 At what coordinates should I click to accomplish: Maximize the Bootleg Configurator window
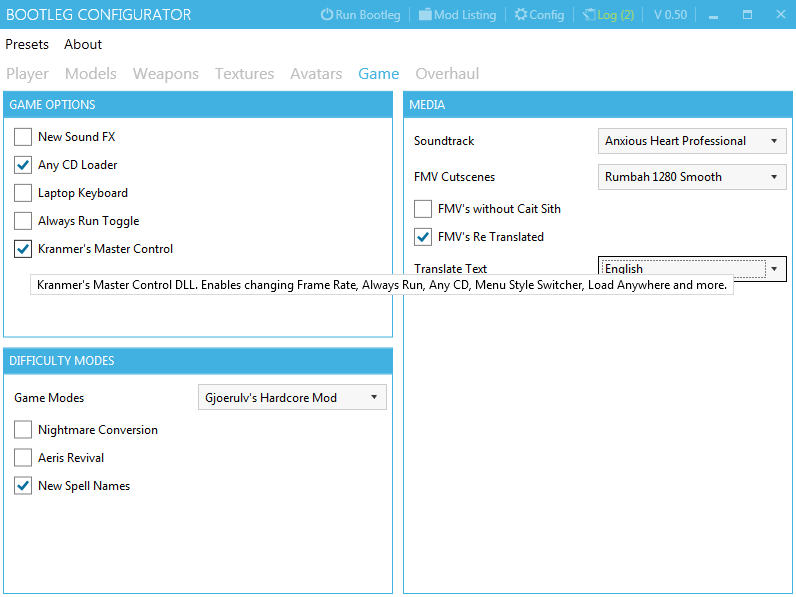coord(747,15)
